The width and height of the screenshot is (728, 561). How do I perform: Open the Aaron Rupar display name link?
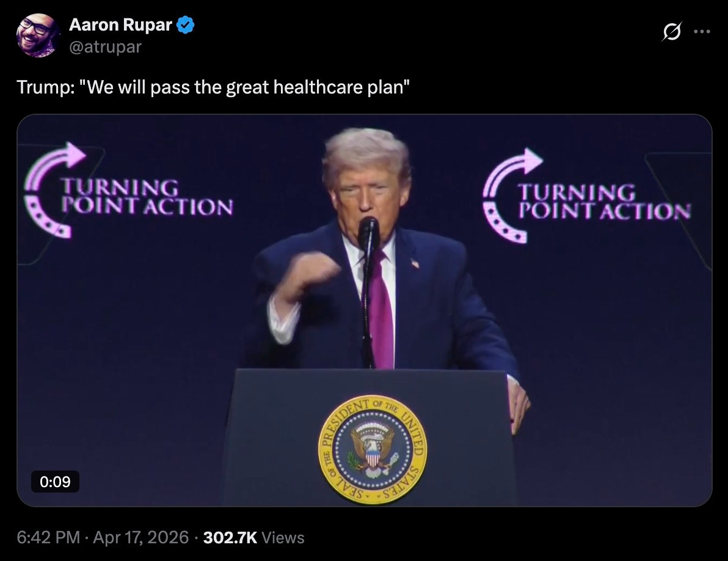(120, 24)
